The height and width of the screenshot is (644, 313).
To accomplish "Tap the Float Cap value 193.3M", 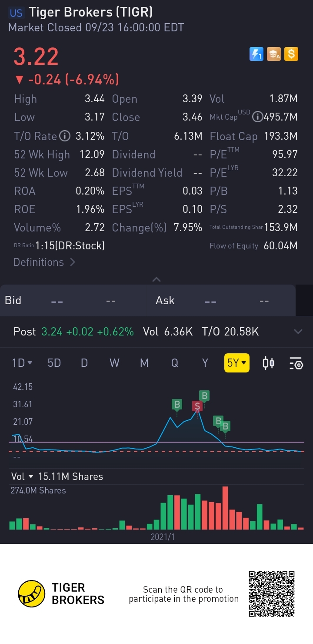I will pos(281,136).
